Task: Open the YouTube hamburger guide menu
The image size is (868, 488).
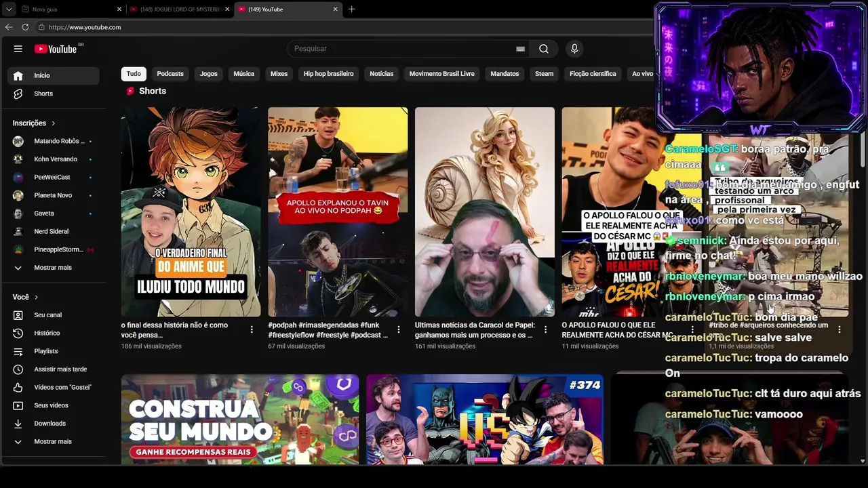Action: 18,49
